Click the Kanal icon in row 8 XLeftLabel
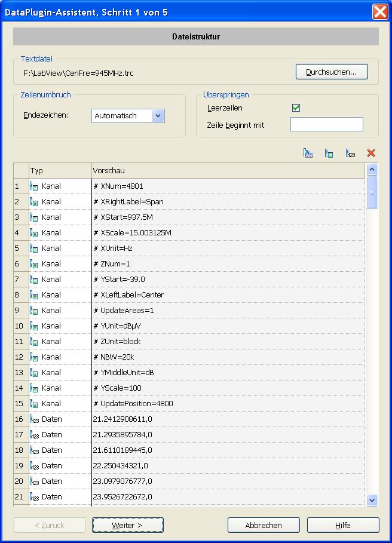This screenshot has height=543, width=392. (x=34, y=295)
